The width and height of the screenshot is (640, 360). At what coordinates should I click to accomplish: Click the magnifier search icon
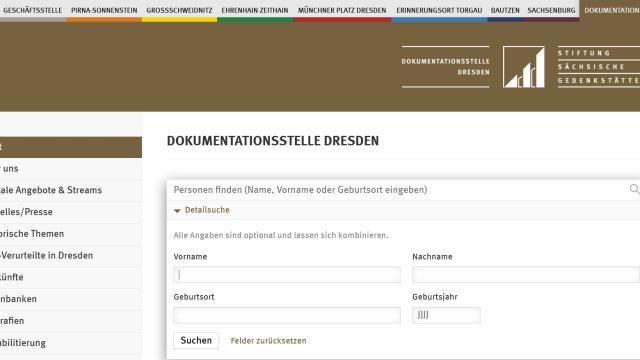pyautogui.click(x=634, y=189)
